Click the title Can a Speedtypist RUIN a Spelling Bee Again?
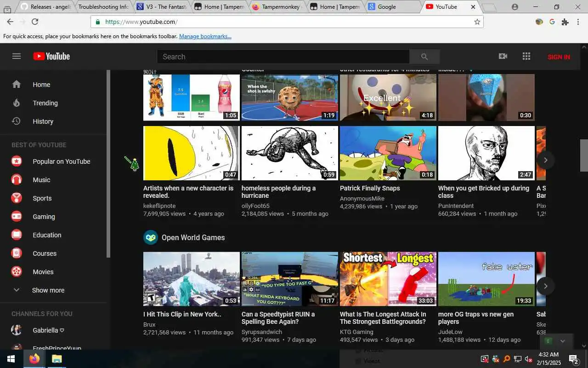 (x=278, y=318)
